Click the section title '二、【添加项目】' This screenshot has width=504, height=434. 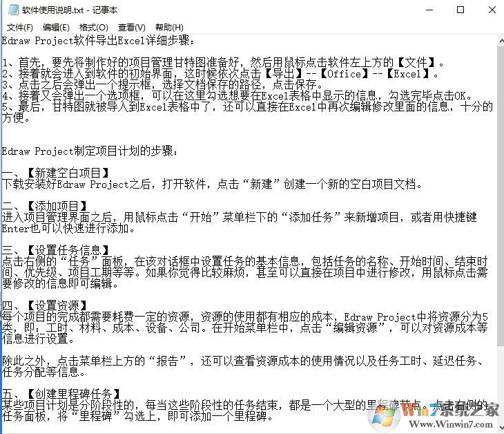coord(45,206)
